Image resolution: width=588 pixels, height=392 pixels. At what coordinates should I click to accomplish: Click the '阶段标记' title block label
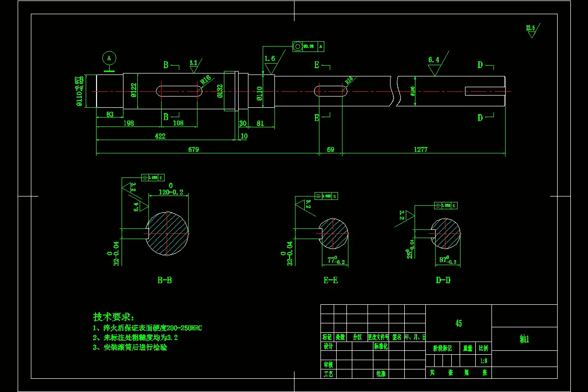click(443, 348)
